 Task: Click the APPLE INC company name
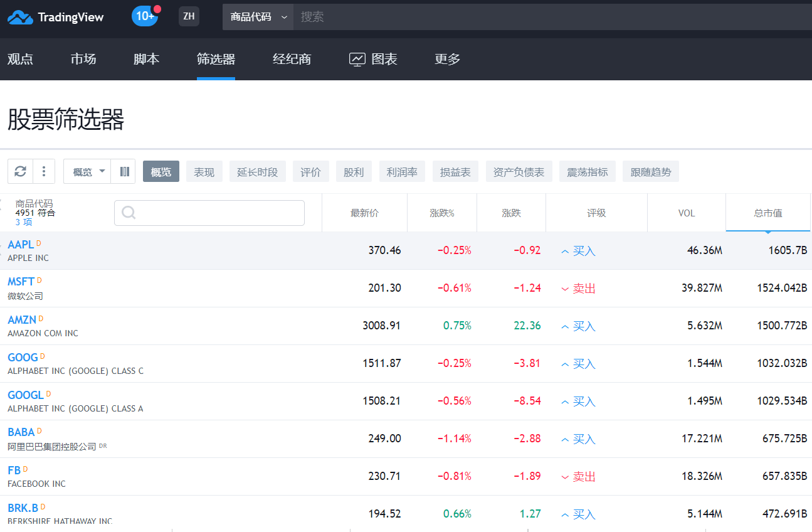click(28, 258)
